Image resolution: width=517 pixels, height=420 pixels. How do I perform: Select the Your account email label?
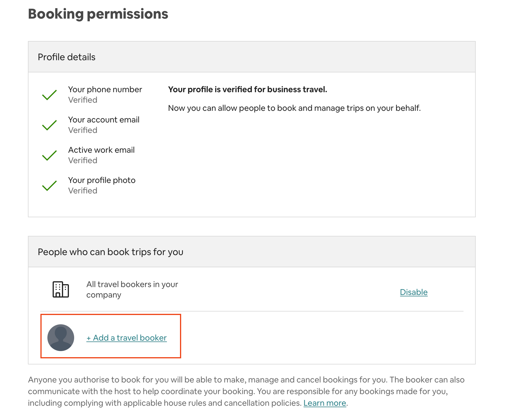[104, 120]
